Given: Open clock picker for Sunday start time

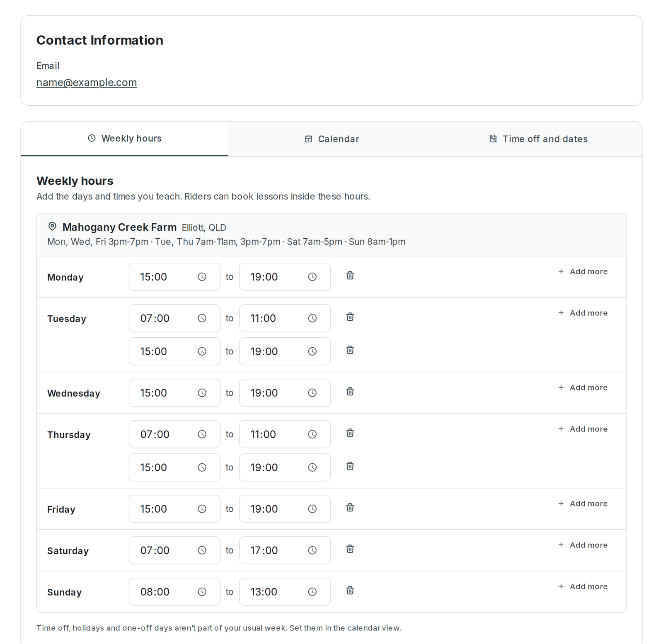Looking at the screenshot, I should pos(202,592).
